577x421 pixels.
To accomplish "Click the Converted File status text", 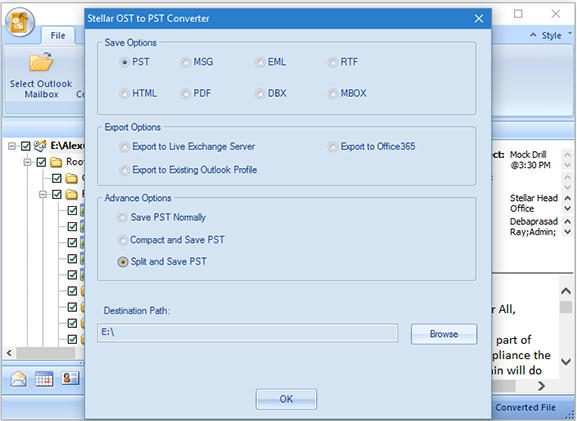I will click(525, 407).
